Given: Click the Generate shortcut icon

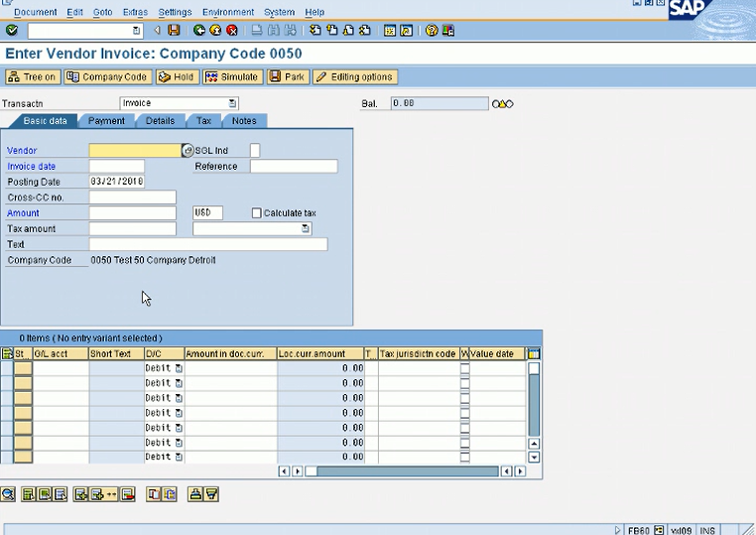Looking at the screenshot, I should [x=407, y=31].
